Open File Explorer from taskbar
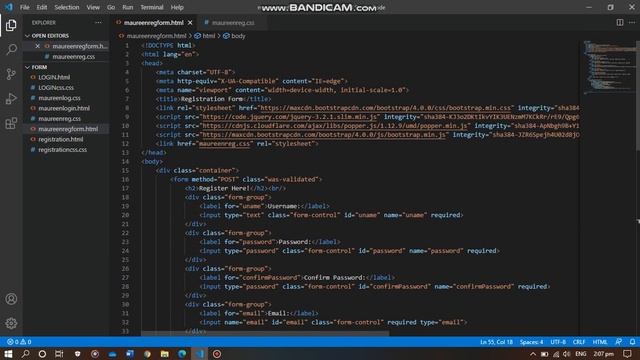The height and width of the screenshot is (360, 640). 164,354
